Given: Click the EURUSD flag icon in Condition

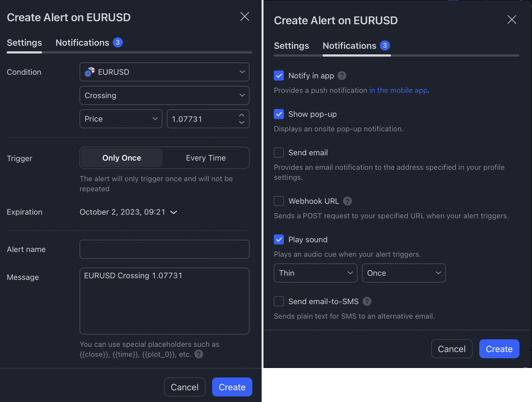Looking at the screenshot, I should 90,72.
